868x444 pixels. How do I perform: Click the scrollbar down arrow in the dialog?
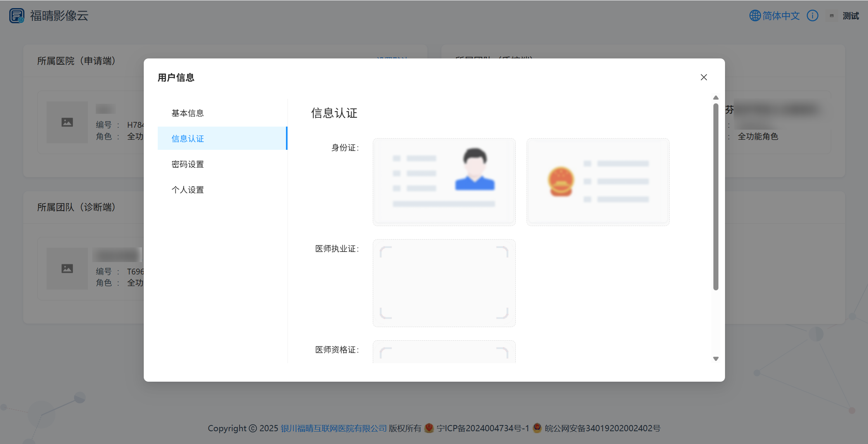(716, 359)
